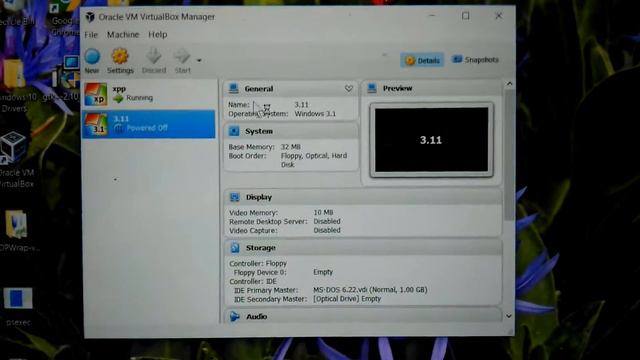Image resolution: width=640 pixels, height=360 pixels.
Task: Click the vertical scrollbar thumb
Action: coord(509,155)
